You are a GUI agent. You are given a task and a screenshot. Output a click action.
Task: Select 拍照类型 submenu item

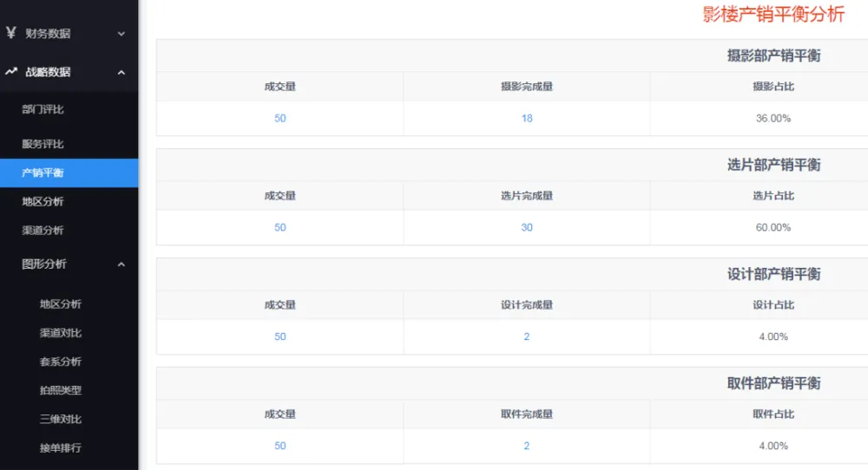pyautogui.click(x=61, y=390)
